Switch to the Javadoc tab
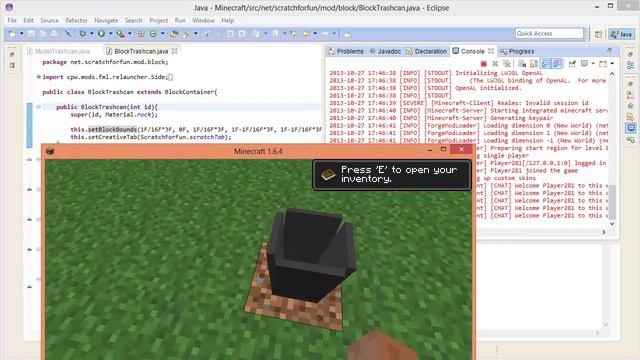The width and height of the screenshot is (640, 360). click(x=385, y=51)
